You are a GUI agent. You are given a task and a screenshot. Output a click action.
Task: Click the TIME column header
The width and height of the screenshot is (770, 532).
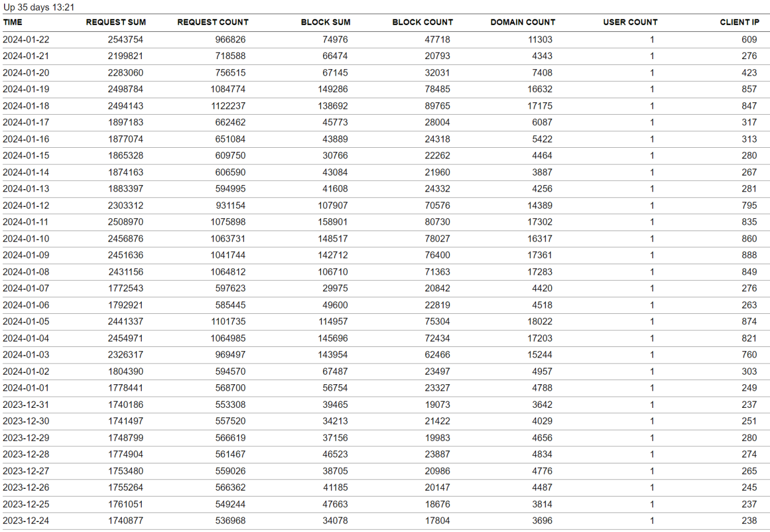pyautogui.click(x=13, y=22)
